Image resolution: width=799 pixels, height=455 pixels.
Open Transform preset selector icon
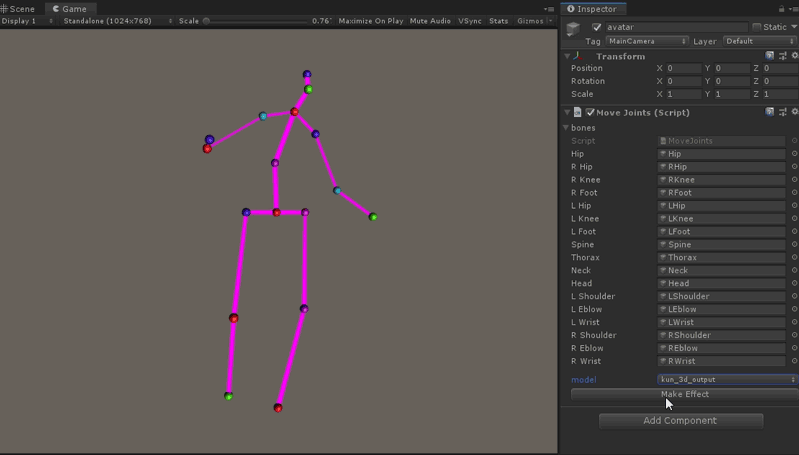coord(783,56)
